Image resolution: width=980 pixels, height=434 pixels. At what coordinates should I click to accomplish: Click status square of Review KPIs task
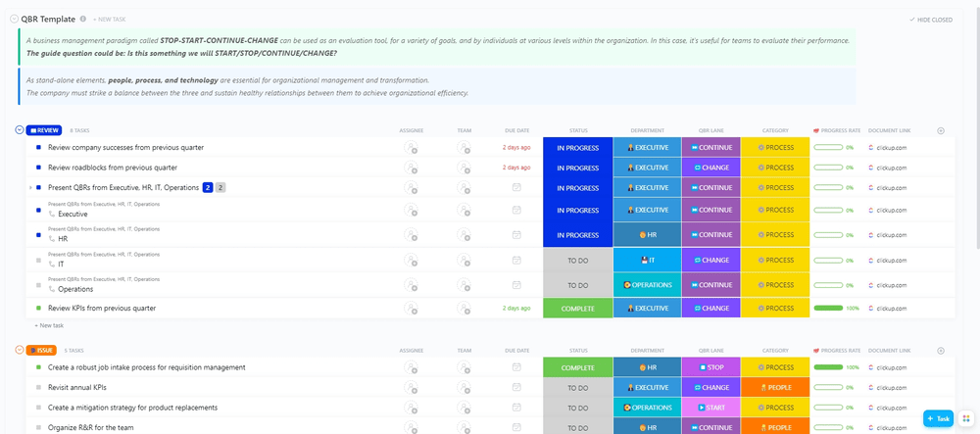pos(38,308)
